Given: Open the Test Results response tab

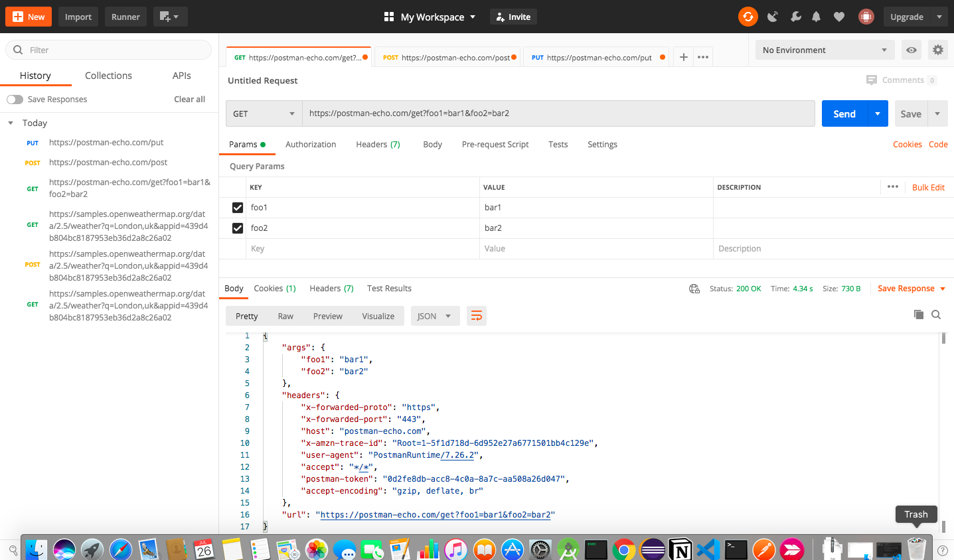Looking at the screenshot, I should click(389, 289).
